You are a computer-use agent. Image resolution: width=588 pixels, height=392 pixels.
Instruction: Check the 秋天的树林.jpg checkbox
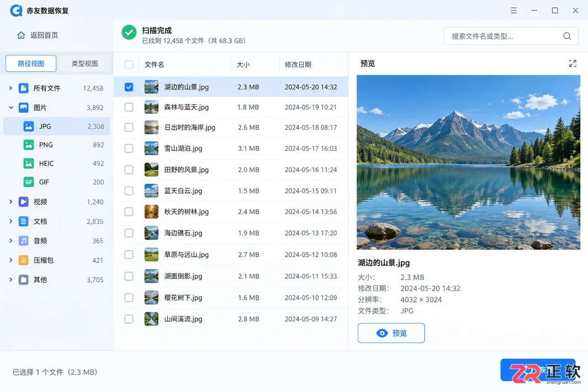click(x=129, y=212)
